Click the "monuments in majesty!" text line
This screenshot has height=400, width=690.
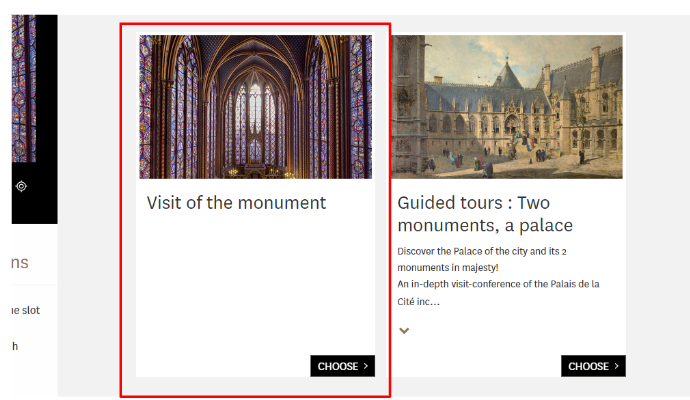point(448,268)
